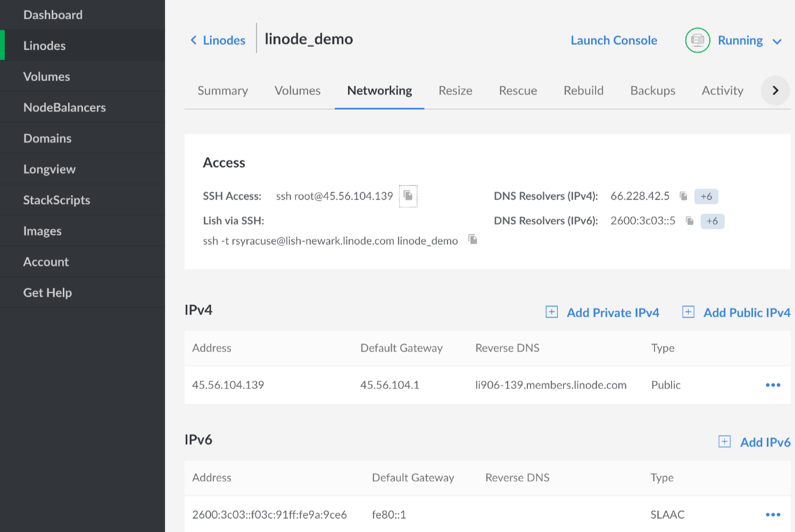Viewport: 795px width, 532px height.
Task: Open actions menu for IPv4 address 45.56.104.139
Action: (x=773, y=385)
